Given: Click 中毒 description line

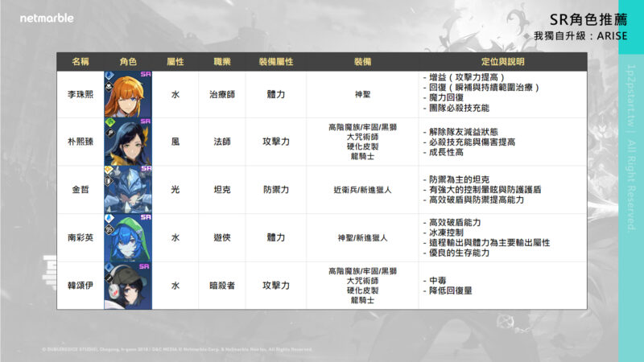Looking at the screenshot, I should point(435,281).
